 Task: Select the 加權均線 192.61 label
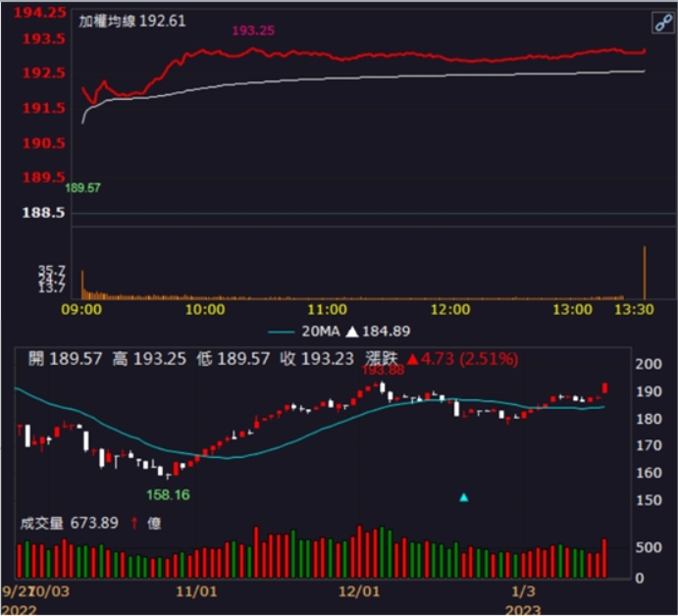[x=131, y=21]
